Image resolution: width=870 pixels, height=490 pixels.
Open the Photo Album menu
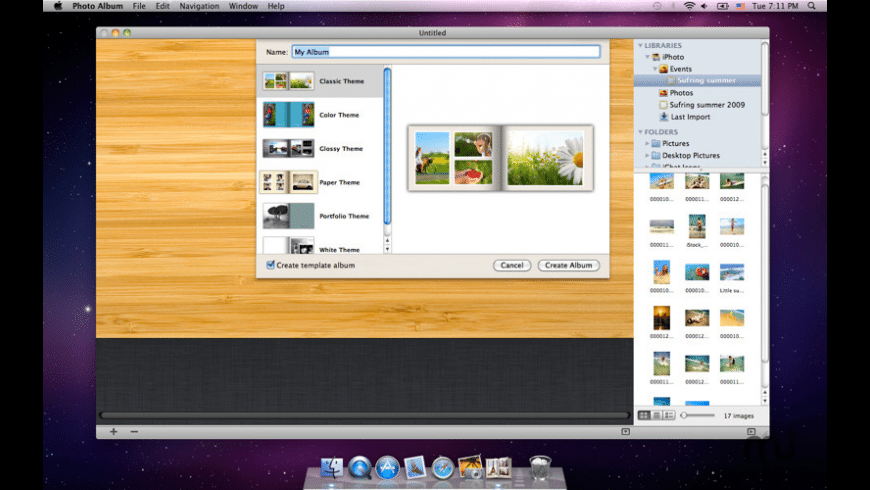pyautogui.click(x=98, y=6)
